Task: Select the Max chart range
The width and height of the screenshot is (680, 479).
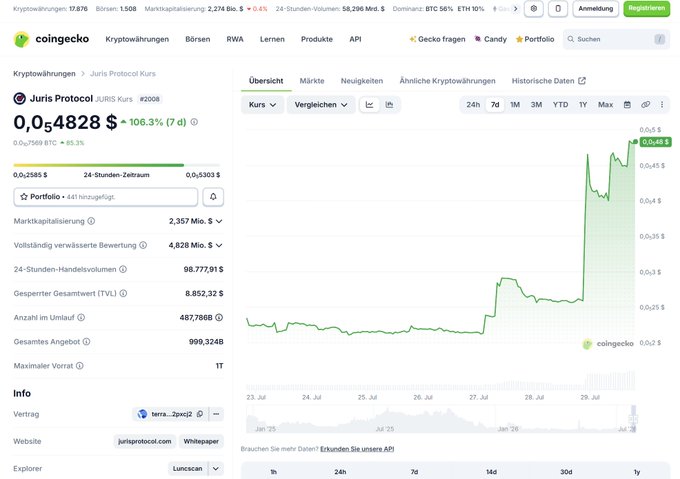Action: click(605, 104)
